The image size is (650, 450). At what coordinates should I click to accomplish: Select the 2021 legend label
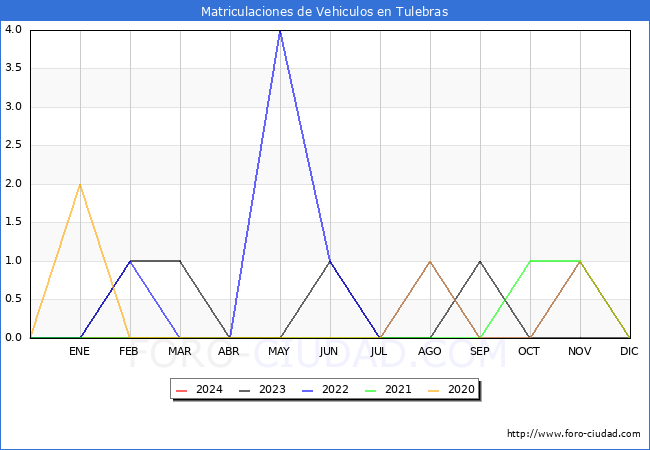point(398,390)
